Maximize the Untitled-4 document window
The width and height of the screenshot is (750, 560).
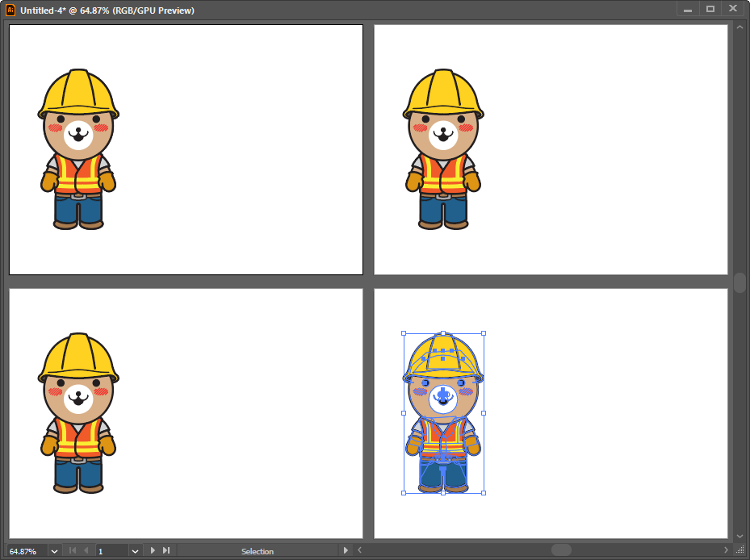[x=710, y=9]
